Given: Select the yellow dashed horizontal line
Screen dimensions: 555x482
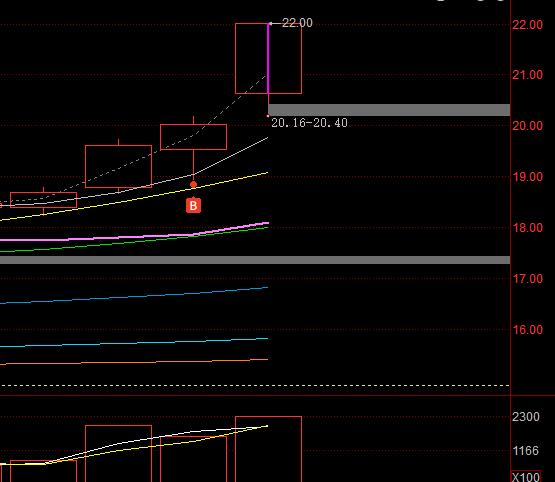Looking at the screenshot, I should click(x=255, y=385).
